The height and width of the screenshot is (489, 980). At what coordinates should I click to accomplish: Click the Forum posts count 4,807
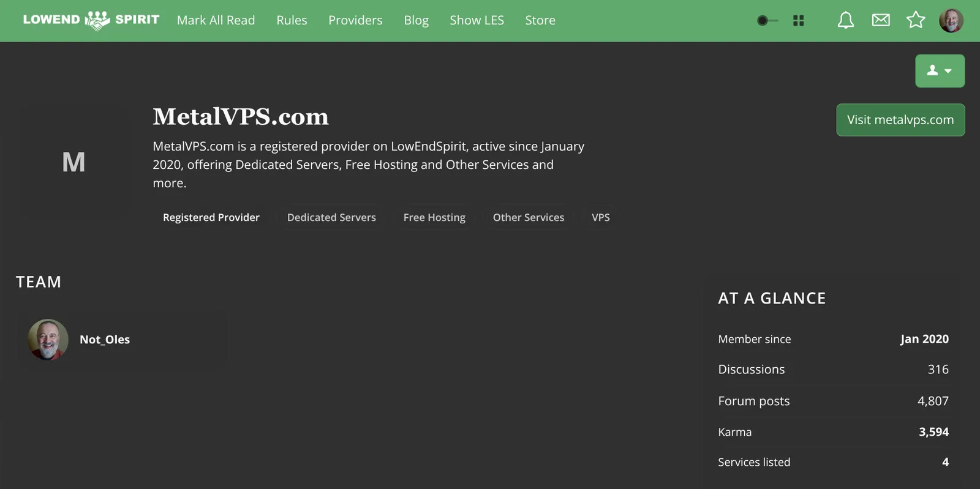coord(933,401)
